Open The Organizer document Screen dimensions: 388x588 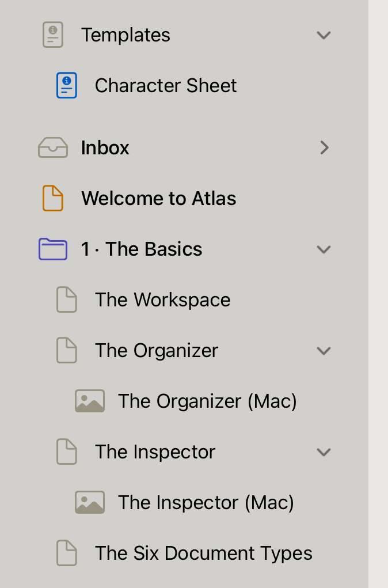157,350
